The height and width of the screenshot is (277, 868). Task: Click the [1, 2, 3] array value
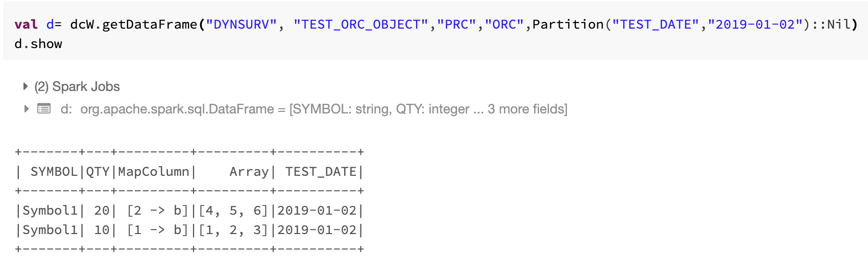(233, 230)
